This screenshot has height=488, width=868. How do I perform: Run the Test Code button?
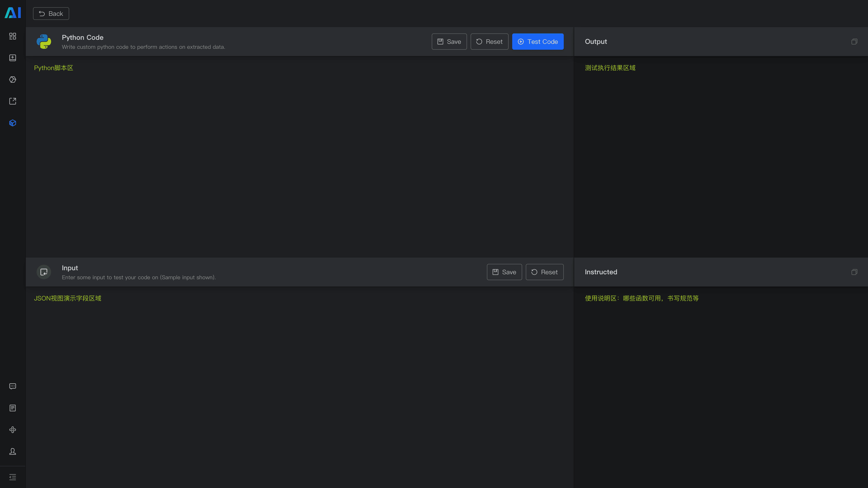click(538, 41)
